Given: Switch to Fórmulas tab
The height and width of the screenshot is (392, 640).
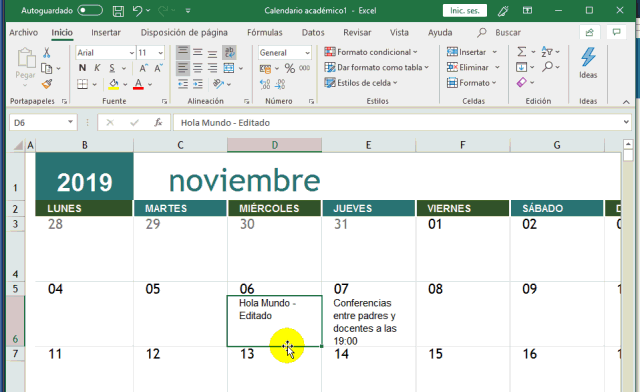Looking at the screenshot, I should (264, 32).
